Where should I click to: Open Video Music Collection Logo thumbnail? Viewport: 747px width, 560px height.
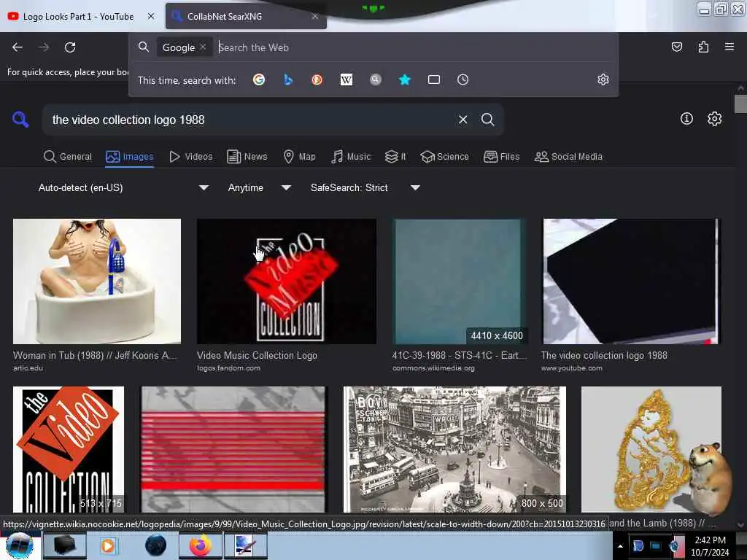[x=286, y=281]
